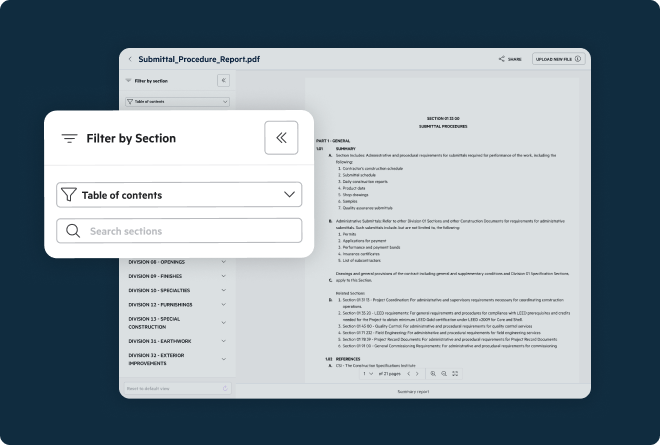660x445 pixels.
Task: Toggle fullscreen view of the PDF
Action: [456, 373]
